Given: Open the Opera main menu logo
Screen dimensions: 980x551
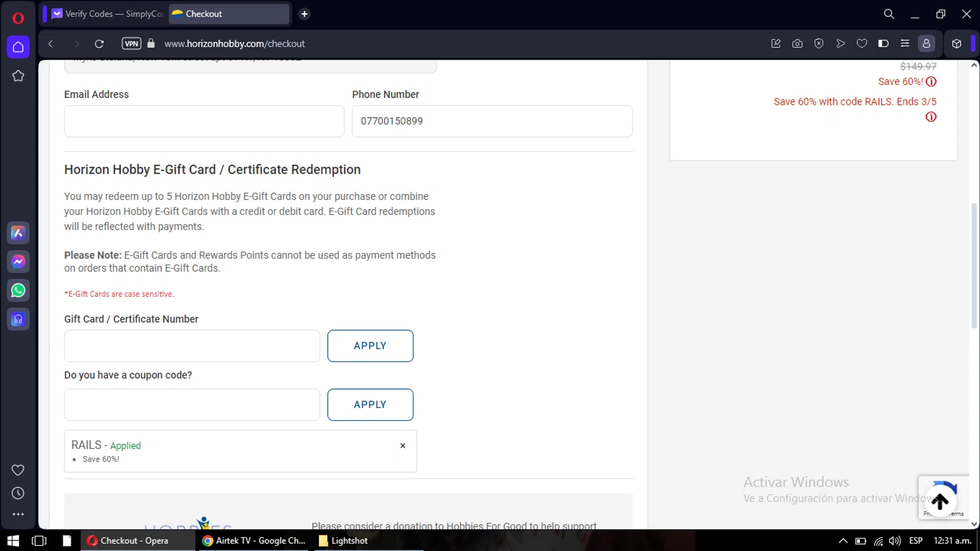Looking at the screenshot, I should coord(18,18).
